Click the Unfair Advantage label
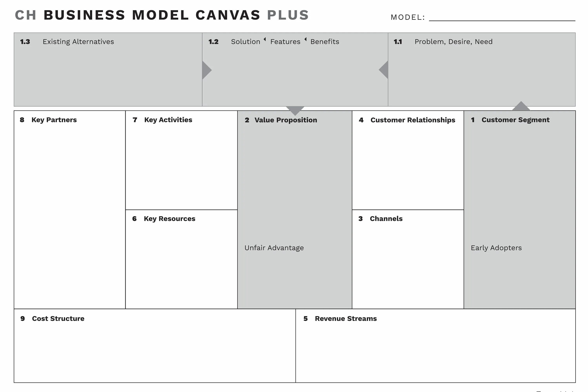The width and height of the screenshot is (588, 392). click(274, 248)
